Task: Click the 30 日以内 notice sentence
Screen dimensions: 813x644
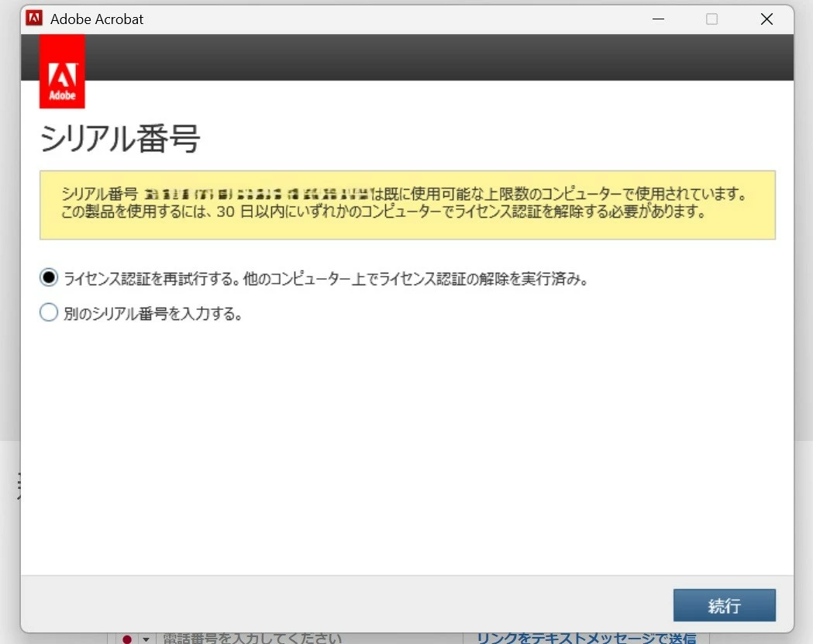Action: (384, 212)
